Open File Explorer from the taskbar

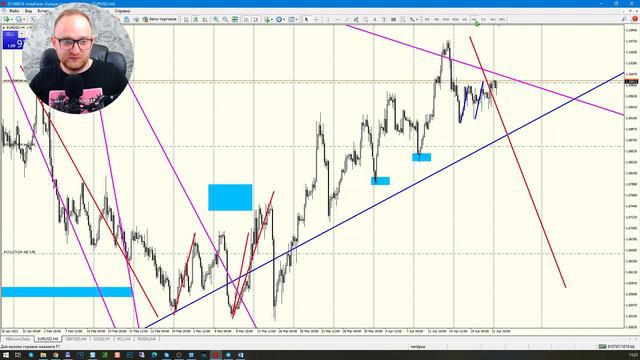43,355
